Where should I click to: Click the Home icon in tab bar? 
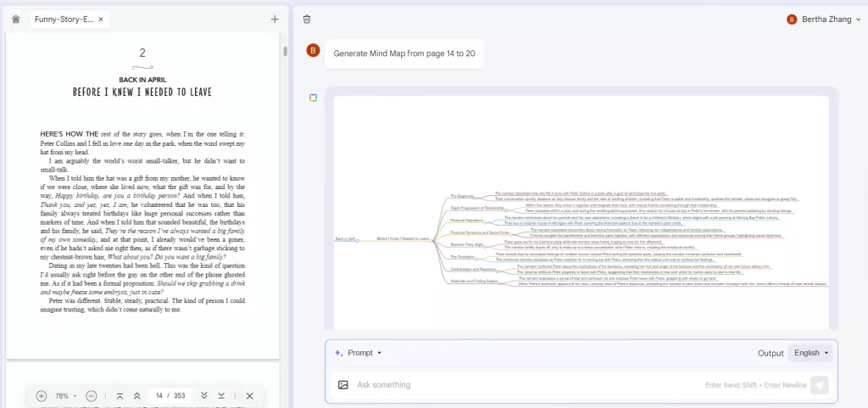pyautogui.click(x=15, y=19)
